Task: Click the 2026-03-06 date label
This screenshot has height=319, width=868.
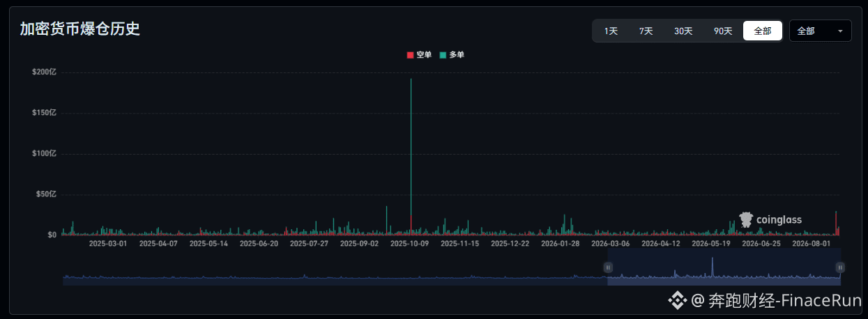Action: click(x=610, y=244)
